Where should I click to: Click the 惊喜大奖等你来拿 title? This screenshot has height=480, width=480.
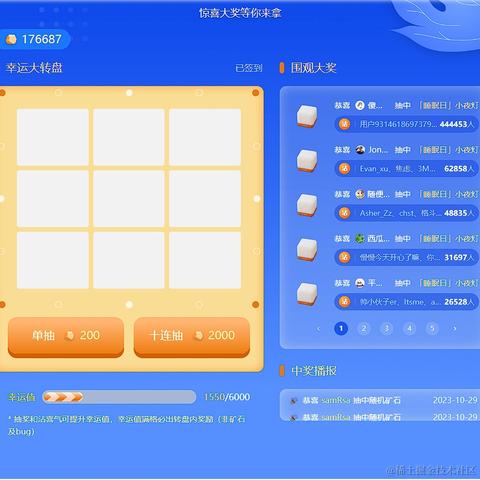pyautogui.click(x=240, y=13)
